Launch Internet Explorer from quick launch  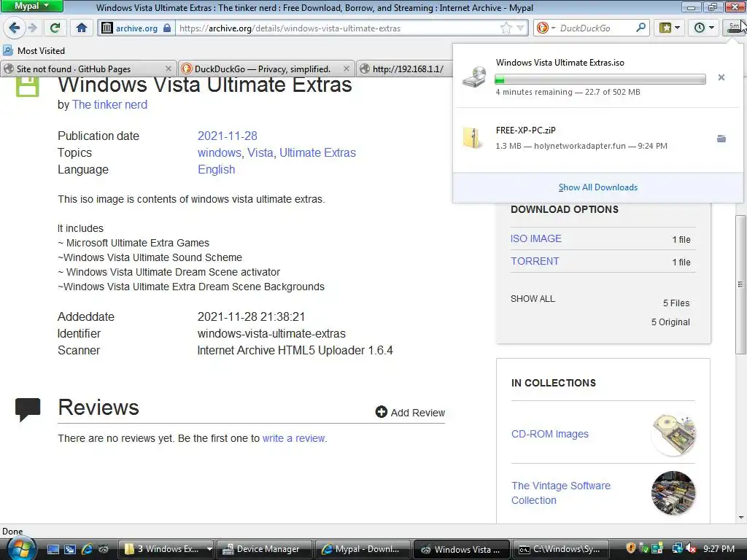point(87,549)
